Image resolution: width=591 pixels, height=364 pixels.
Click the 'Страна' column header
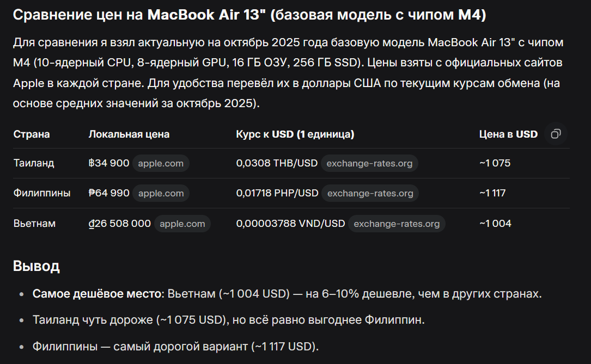tap(32, 134)
